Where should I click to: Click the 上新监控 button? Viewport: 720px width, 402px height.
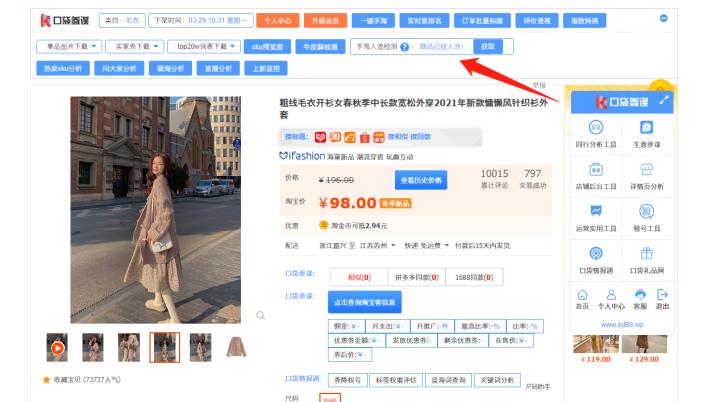[266, 68]
